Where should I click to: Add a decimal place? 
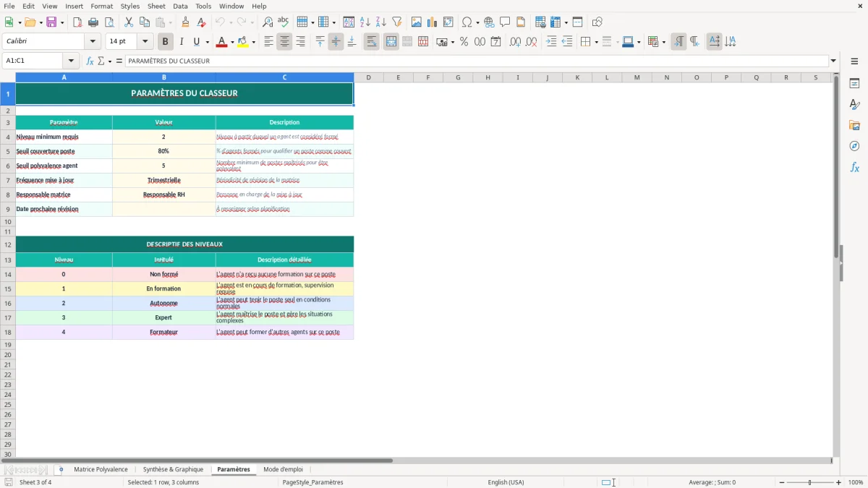[x=515, y=42]
